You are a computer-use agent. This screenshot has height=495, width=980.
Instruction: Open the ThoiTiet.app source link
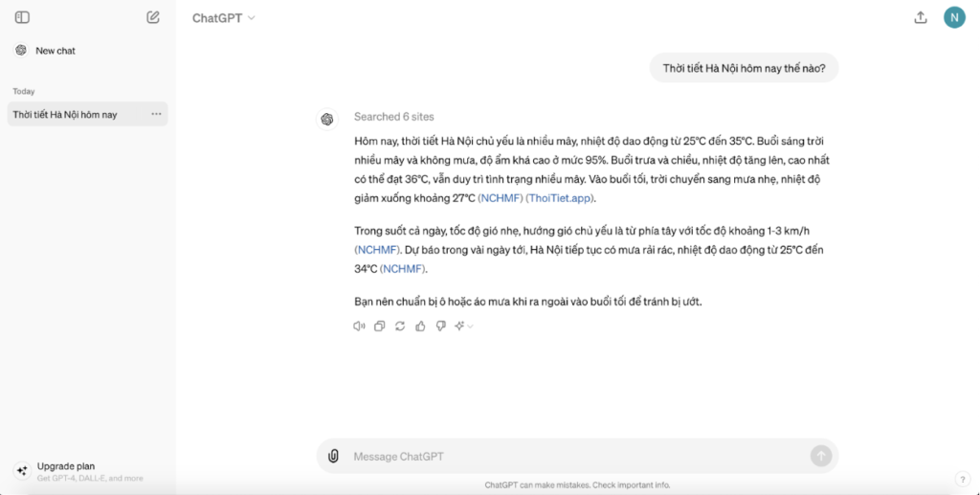(x=560, y=198)
